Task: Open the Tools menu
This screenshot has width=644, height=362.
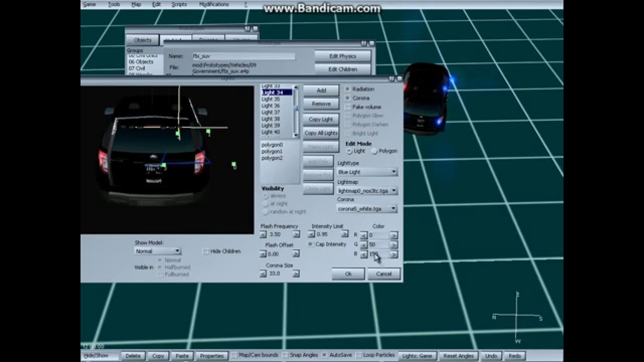Action: pyautogui.click(x=114, y=4)
